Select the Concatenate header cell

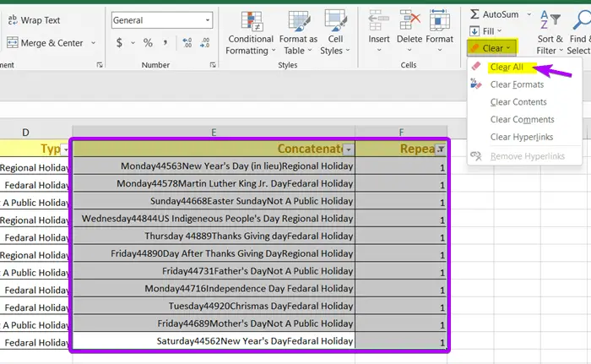[x=214, y=149]
